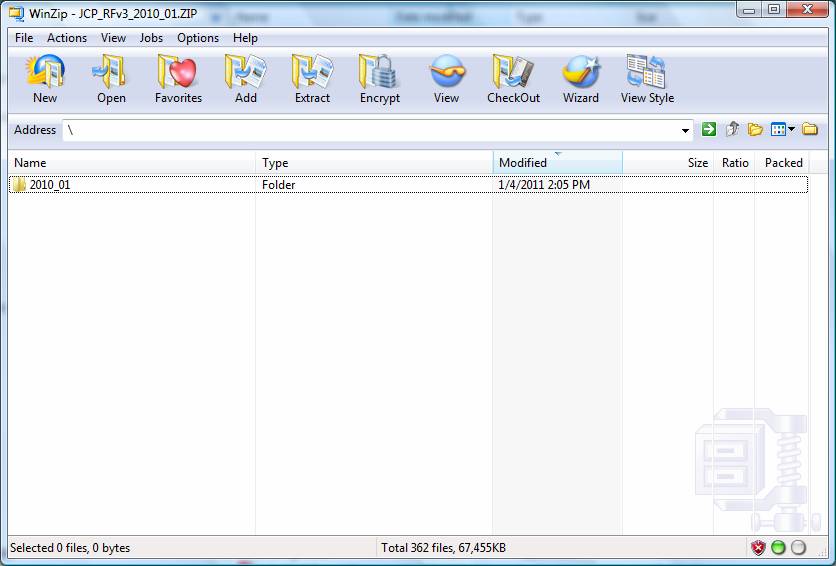
Task: Open the Jobs menu
Action: tap(151, 38)
